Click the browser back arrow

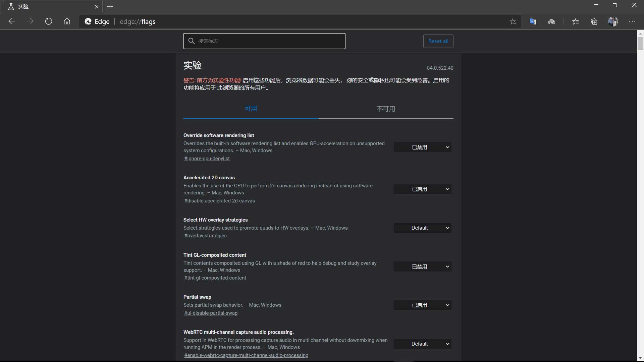click(x=12, y=21)
